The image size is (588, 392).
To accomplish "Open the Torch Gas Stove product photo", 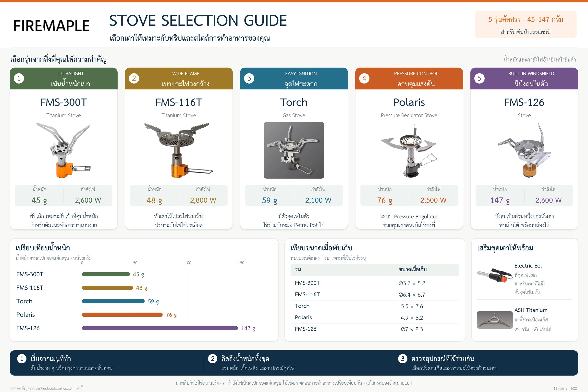I will coord(294,150).
